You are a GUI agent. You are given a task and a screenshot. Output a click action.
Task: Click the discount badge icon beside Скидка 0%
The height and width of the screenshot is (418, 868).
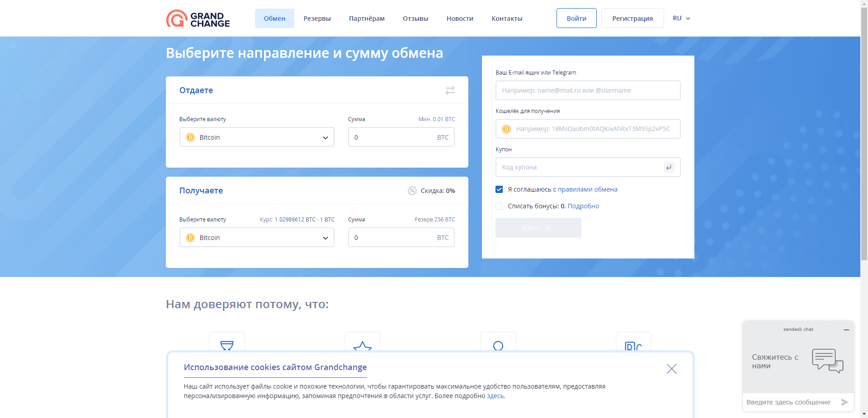[412, 191]
